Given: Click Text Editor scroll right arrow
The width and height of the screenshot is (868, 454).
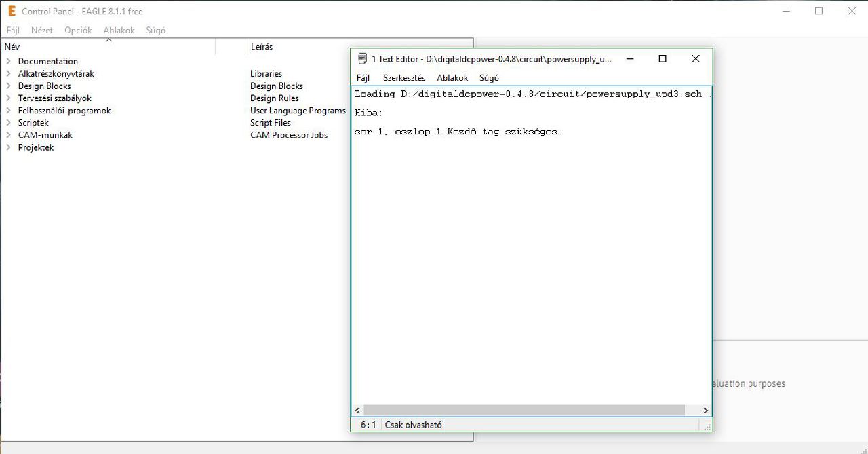Looking at the screenshot, I should click(705, 411).
